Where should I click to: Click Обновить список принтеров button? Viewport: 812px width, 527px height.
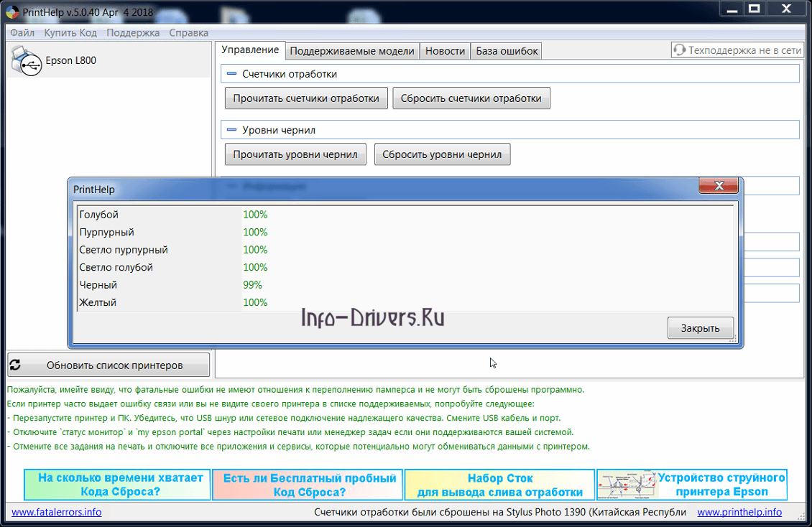coord(109,365)
